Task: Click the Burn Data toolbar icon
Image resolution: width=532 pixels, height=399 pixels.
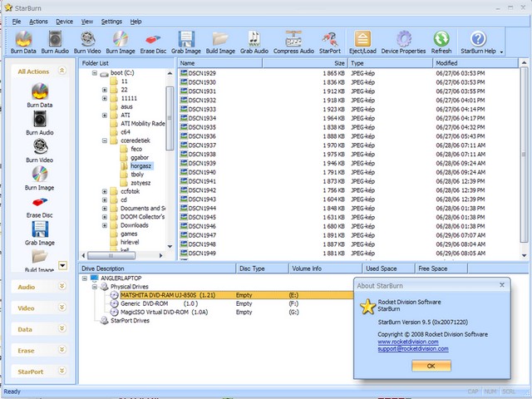Action: tap(23, 42)
